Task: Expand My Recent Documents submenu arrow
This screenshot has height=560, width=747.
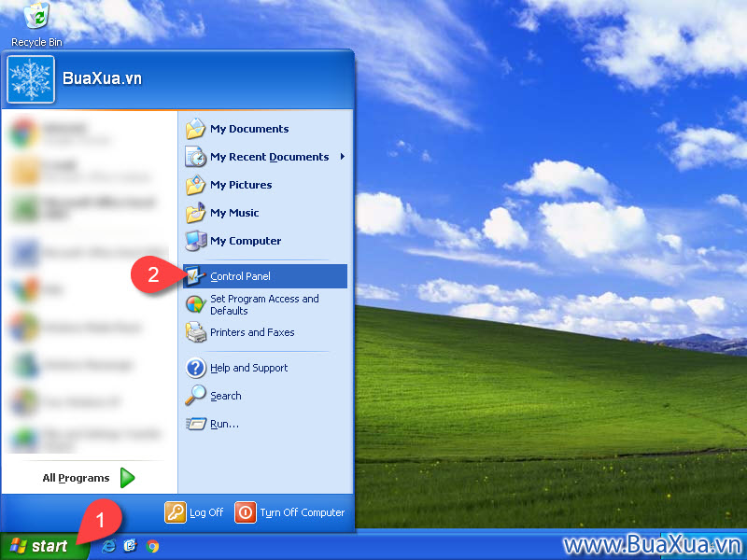Action: [342, 156]
